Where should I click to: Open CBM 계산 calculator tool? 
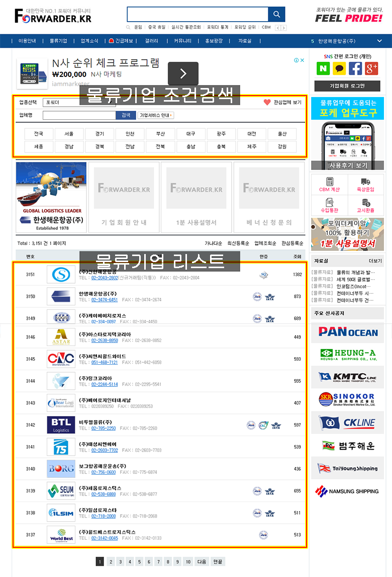click(x=330, y=184)
